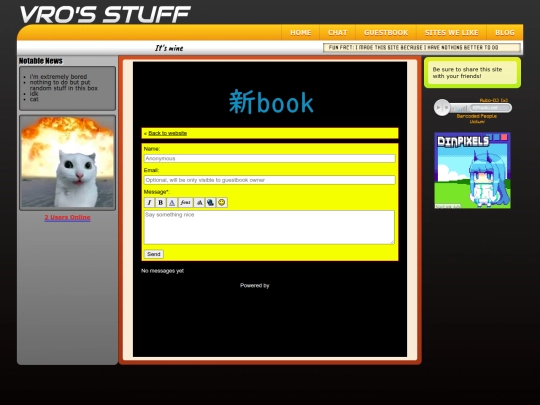Stop the music player track
This screenshot has width=540, height=405.
pyautogui.click(x=446, y=107)
